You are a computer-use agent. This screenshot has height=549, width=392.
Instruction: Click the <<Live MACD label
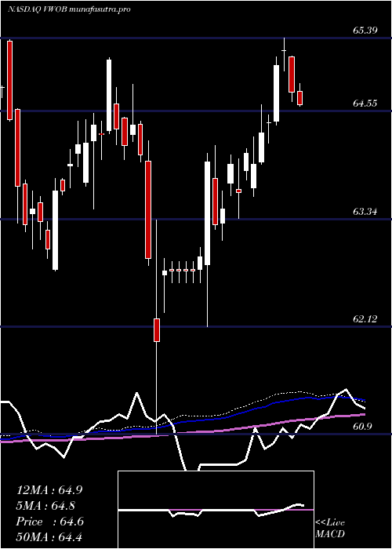click(x=330, y=528)
